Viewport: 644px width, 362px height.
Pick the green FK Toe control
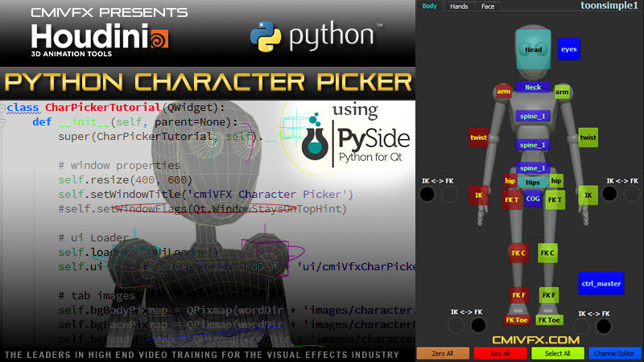tap(549, 319)
